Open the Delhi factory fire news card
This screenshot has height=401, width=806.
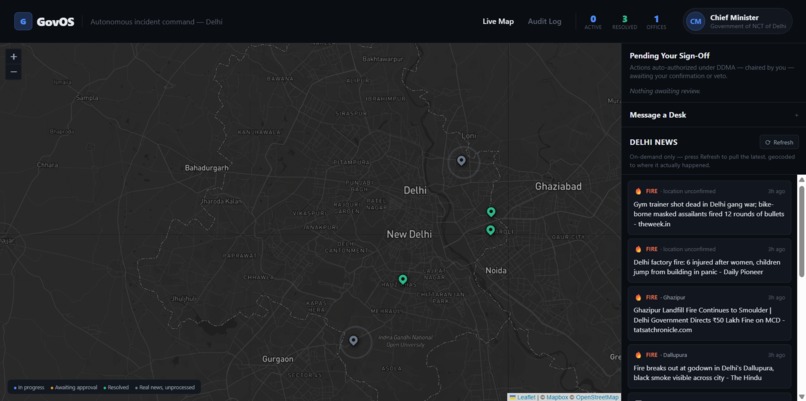pos(709,261)
